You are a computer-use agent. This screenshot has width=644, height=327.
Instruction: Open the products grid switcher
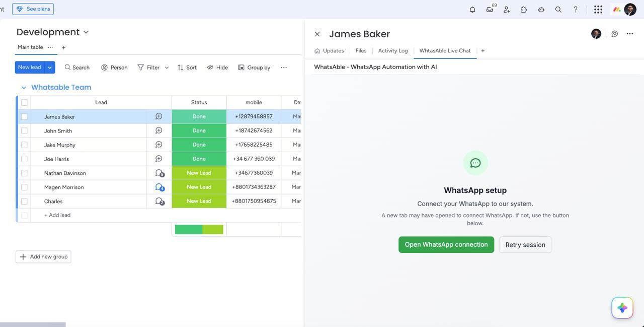coord(598,9)
